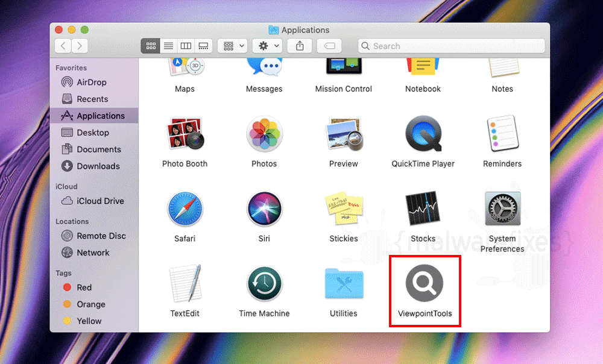
Task: Filter by the Yellow tag
Action: coord(94,321)
